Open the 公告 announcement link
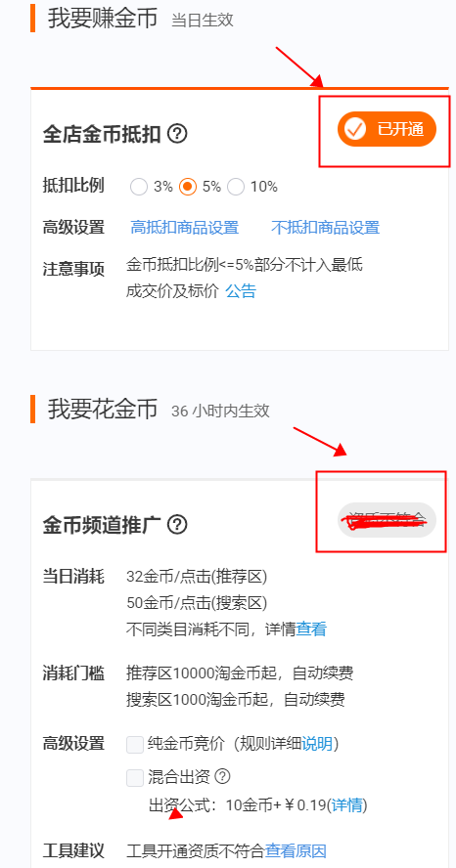The width and height of the screenshot is (456, 868). (x=241, y=290)
